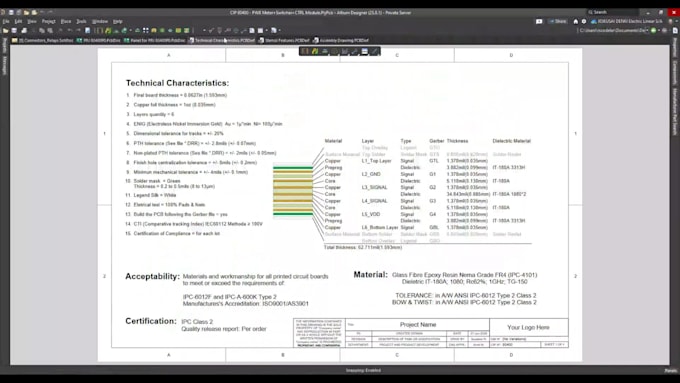Image resolution: width=680 pixels, height=383 pixels.
Task: Select the layer stack cross-section graphic
Action: 293,190
